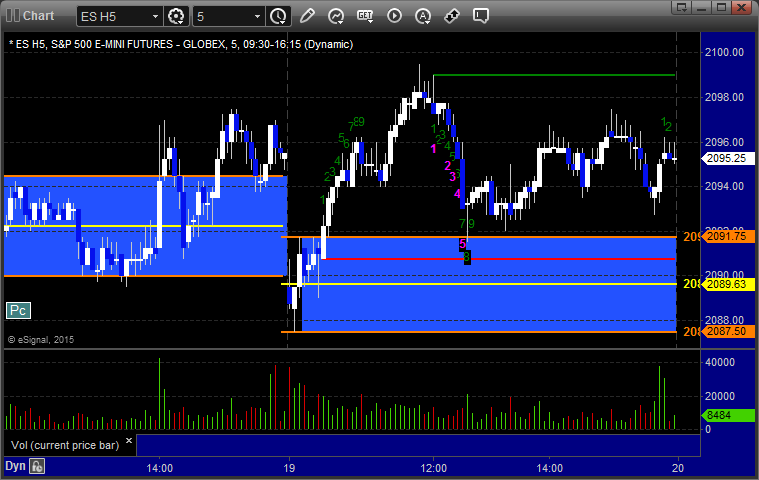Open the interval clock settings
This screenshot has width=759, height=480.
click(x=278, y=16)
